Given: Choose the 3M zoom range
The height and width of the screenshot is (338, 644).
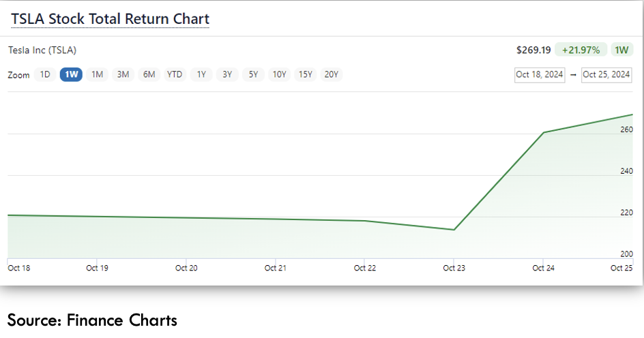Looking at the screenshot, I should click(x=123, y=75).
